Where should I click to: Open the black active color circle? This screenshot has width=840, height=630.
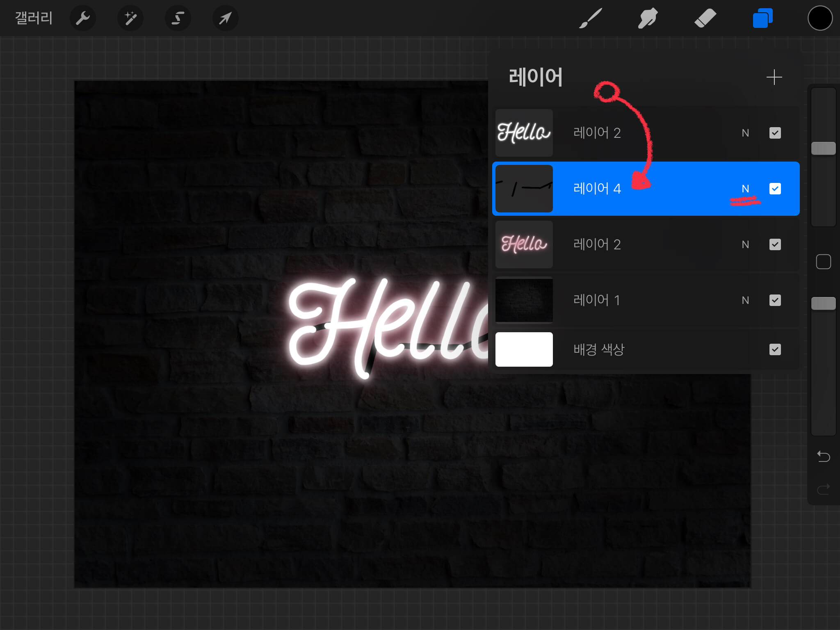click(820, 18)
